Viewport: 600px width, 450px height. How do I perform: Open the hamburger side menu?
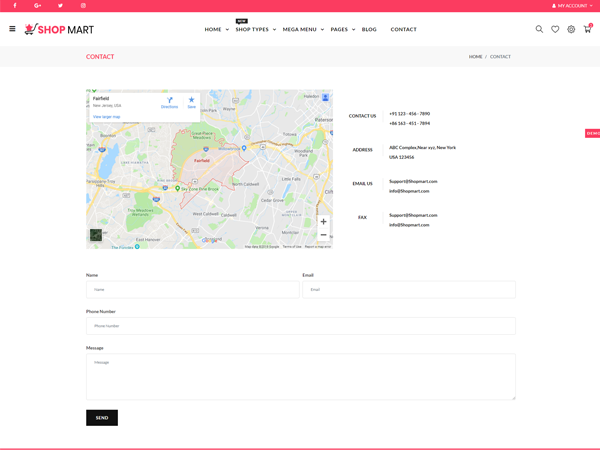(12, 29)
